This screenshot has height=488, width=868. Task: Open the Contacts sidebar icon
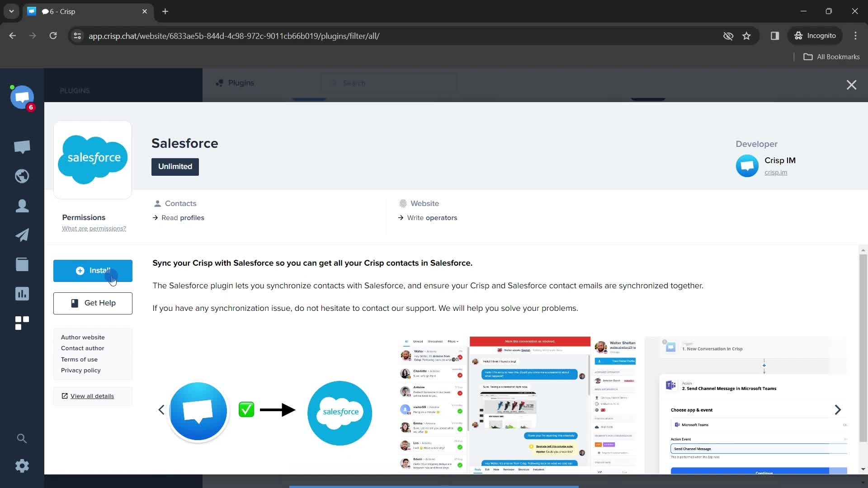click(x=22, y=206)
